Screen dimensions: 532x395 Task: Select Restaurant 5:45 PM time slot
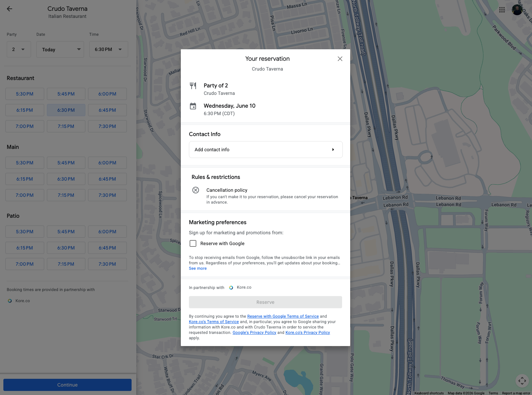(66, 94)
